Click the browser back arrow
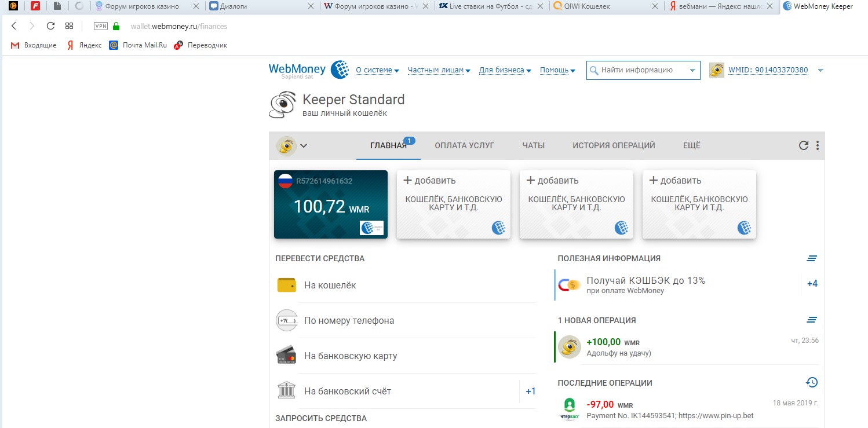The image size is (868, 428). pyautogui.click(x=14, y=26)
